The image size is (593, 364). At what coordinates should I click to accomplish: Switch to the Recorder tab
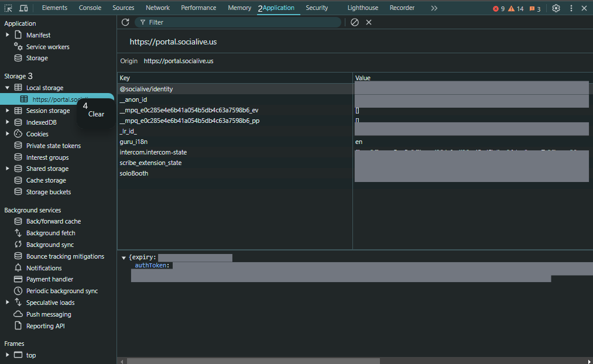(402, 8)
